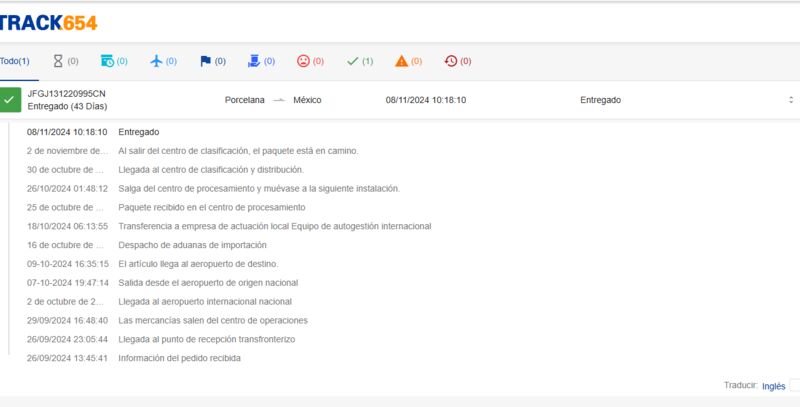Click timestamp 18/10/2024 06:13:55
This screenshot has height=407, width=800.
pos(67,226)
